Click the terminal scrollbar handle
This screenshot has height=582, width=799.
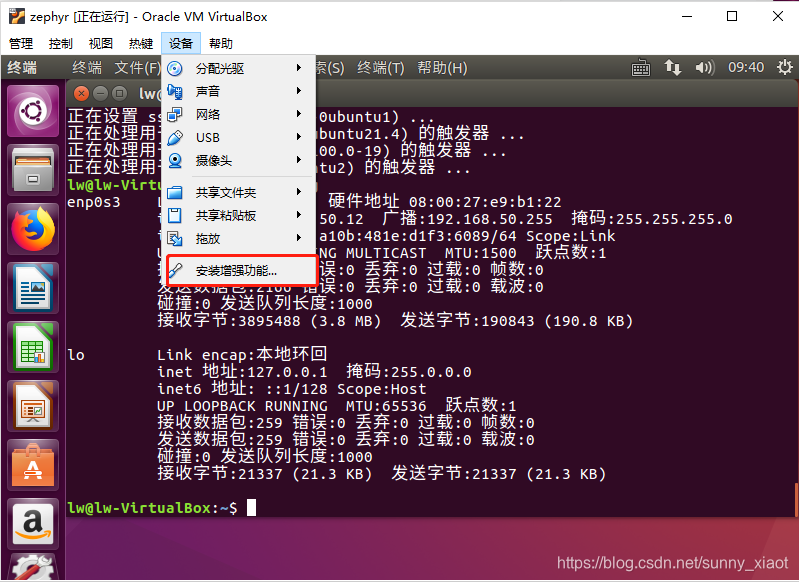coord(795,499)
